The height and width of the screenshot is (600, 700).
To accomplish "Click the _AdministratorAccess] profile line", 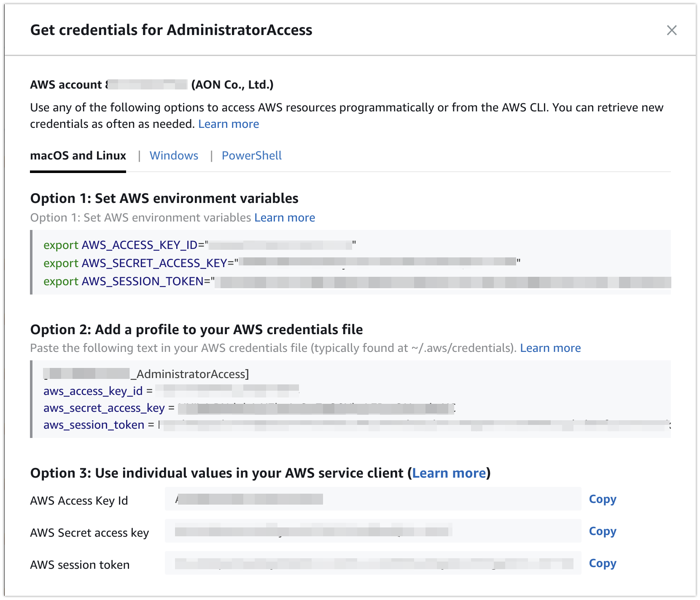I will tap(146, 374).
